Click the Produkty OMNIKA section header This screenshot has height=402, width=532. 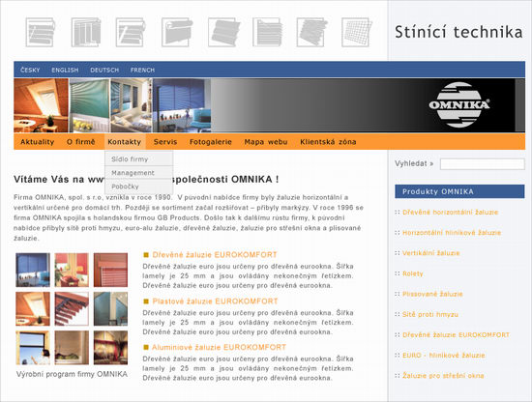[x=459, y=191]
